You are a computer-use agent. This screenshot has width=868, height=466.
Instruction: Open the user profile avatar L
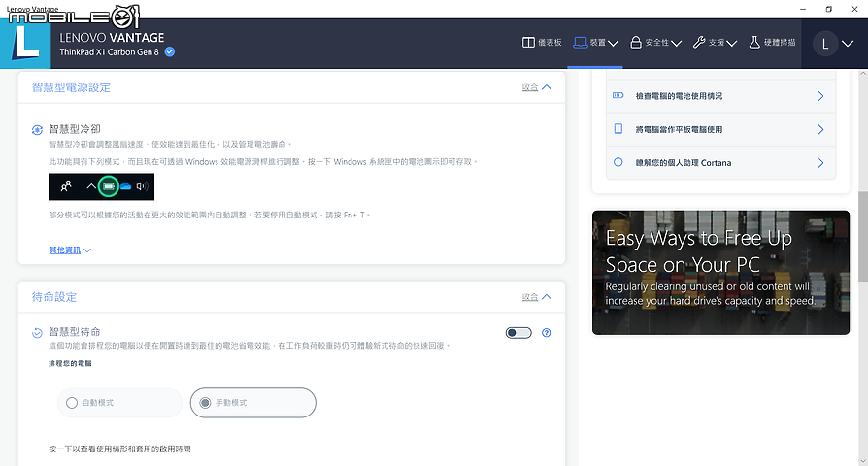(825, 44)
